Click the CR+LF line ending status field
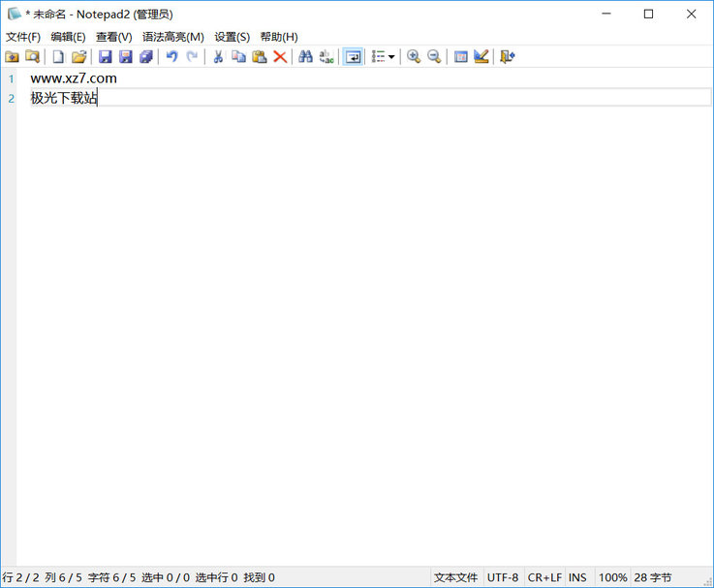Viewport: 714px width, 588px height. point(544,577)
